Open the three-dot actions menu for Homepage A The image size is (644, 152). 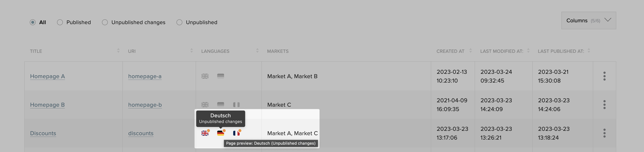point(604,76)
